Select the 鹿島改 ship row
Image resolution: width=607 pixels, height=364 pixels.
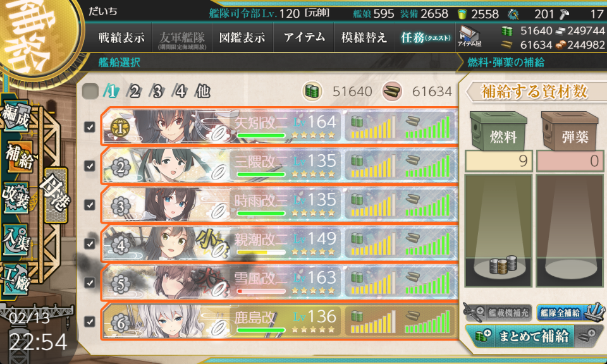(x=279, y=322)
